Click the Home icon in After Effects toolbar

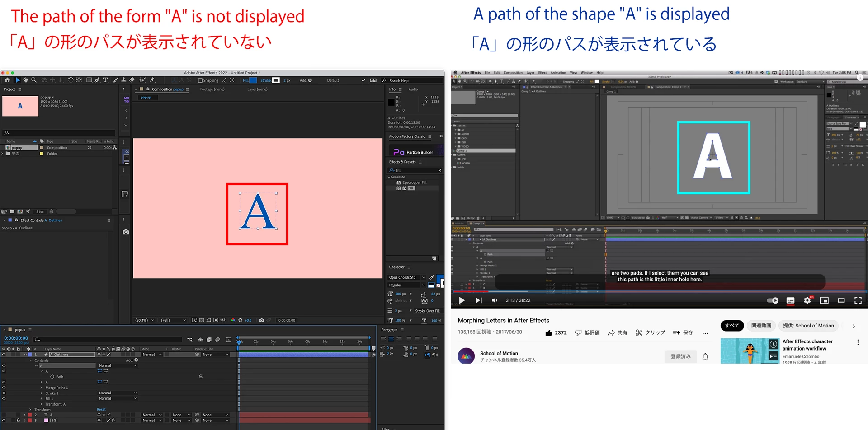(x=7, y=80)
